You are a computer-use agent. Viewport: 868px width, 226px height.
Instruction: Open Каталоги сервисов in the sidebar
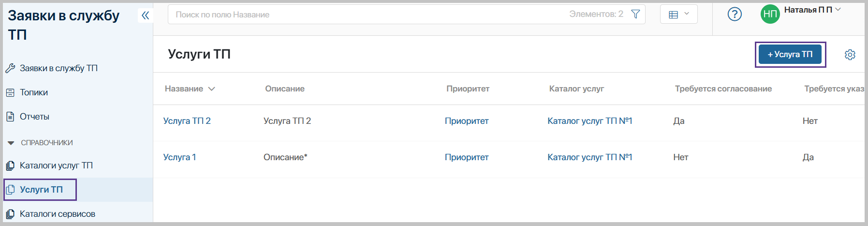click(57, 214)
